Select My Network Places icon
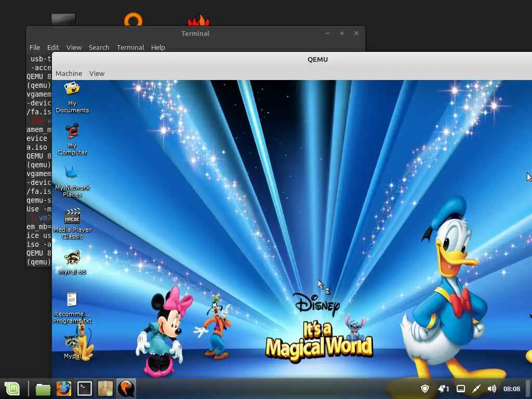The width and height of the screenshot is (532, 399). point(72,181)
